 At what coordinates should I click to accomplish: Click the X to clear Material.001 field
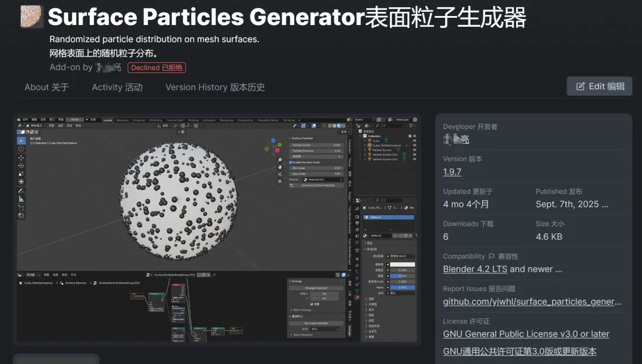(341, 179)
